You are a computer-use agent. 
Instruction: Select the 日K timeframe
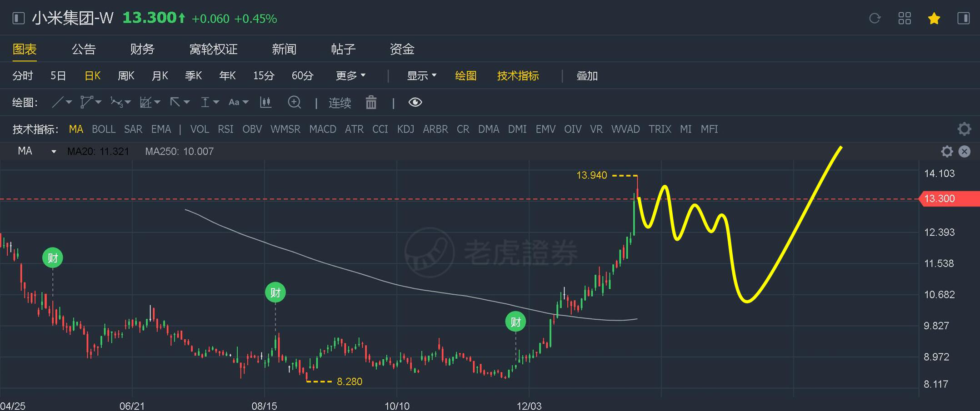coord(92,75)
